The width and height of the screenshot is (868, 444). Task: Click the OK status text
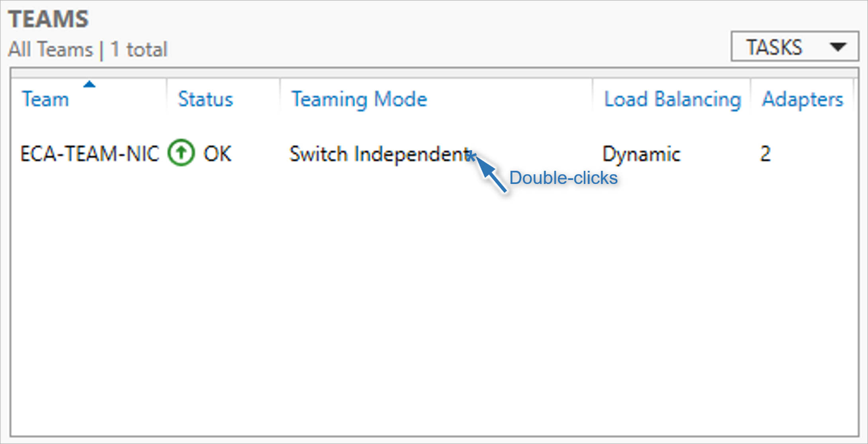point(217,154)
